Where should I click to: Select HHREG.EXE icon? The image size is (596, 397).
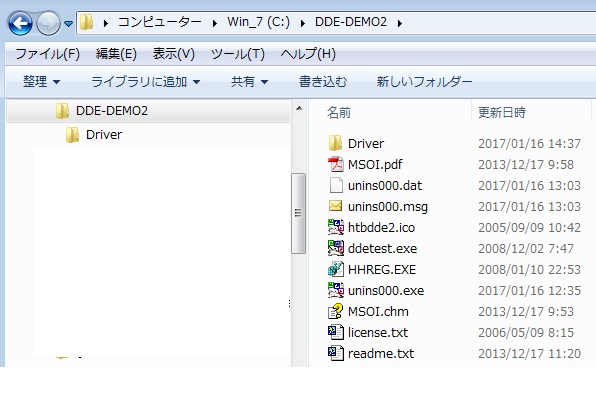click(336, 269)
